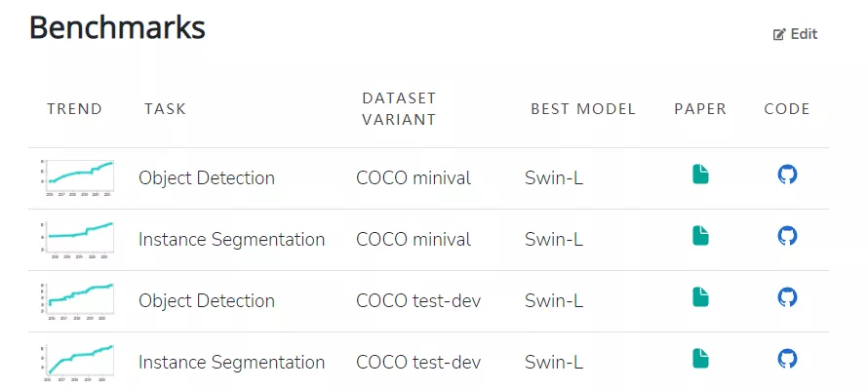Viewport: 868px width, 389px height.
Task: Open Object Detection task link in test-dev row
Action: 207,301
